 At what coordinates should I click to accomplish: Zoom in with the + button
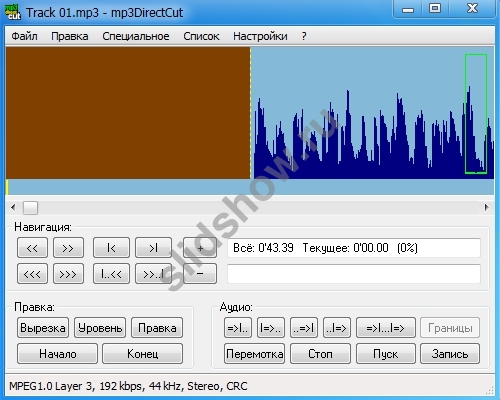[200, 248]
